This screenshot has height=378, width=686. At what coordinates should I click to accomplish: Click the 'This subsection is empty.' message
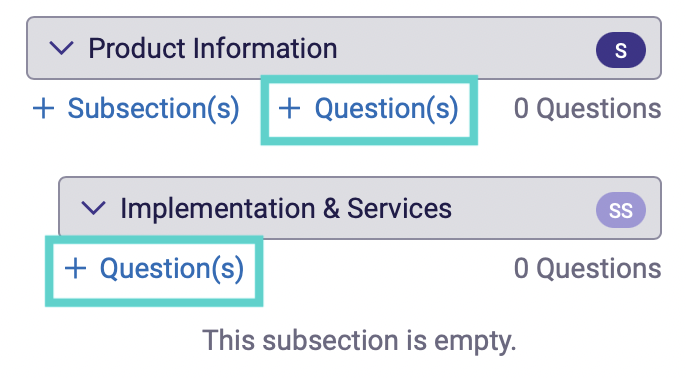point(359,340)
